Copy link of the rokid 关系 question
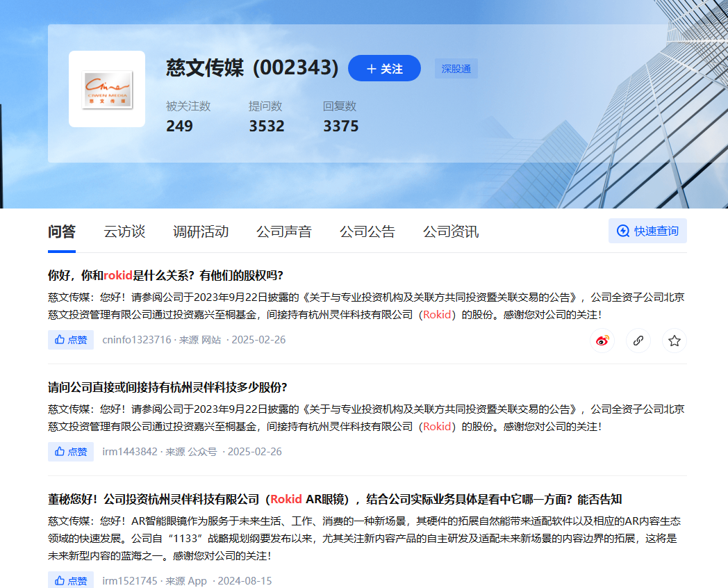 point(638,341)
